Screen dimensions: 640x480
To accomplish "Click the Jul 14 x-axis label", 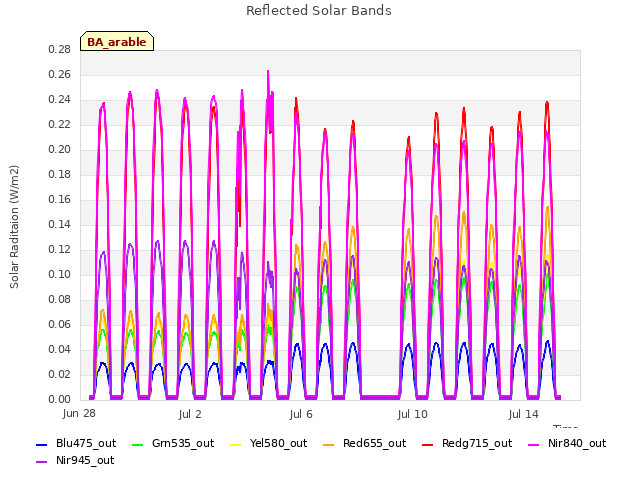I will 524,414.
